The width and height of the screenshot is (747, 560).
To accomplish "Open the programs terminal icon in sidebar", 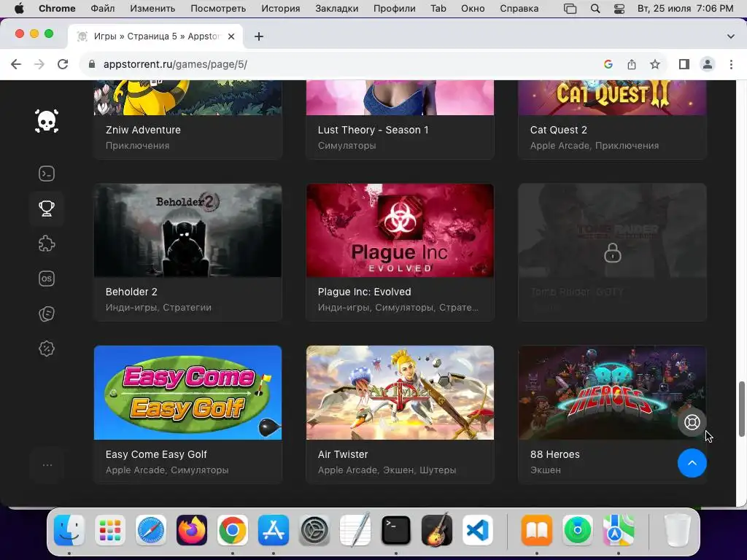I will 47,174.
